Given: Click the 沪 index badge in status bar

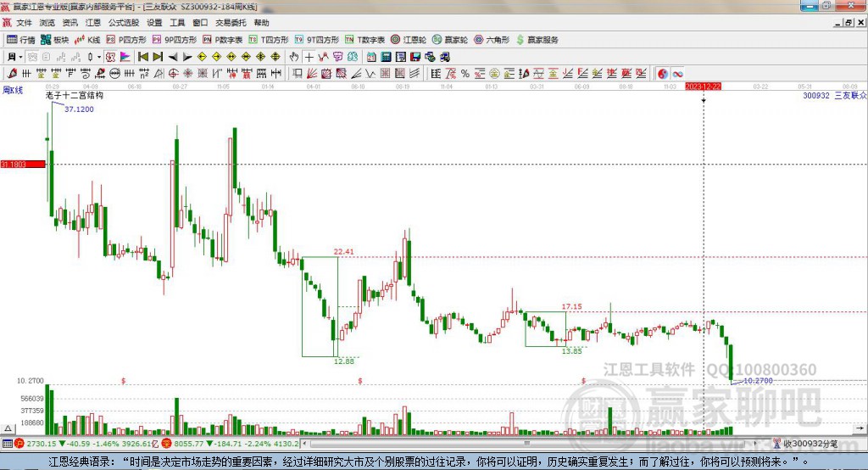Looking at the screenshot, I should pos(19,444).
